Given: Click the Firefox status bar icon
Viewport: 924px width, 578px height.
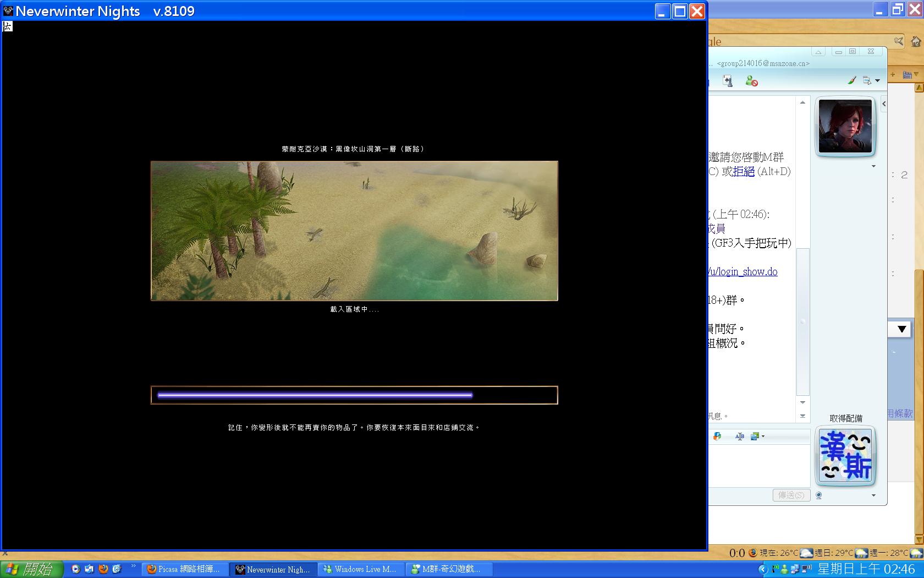Looking at the screenshot, I should (752, 553).
